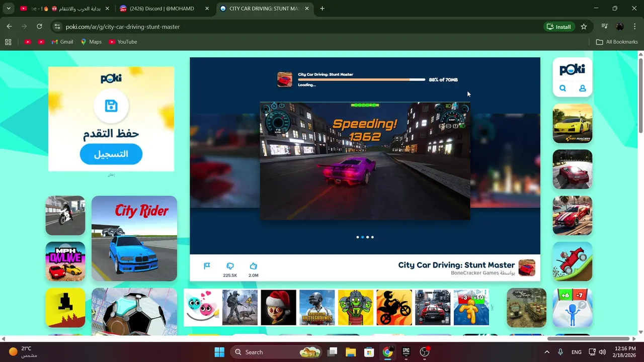Switch to the YouTube Arabic video tab
Image resolution: width=644 pixels, height=362 pixels.
point(65,9)
